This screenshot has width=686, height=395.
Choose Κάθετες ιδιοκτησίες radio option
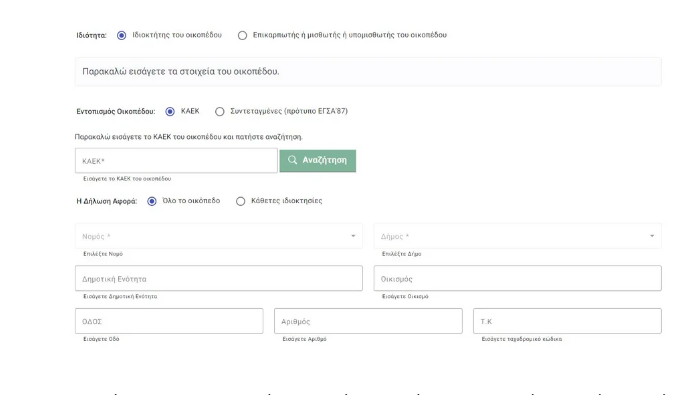pyautogui.click(x=241, y=201)
